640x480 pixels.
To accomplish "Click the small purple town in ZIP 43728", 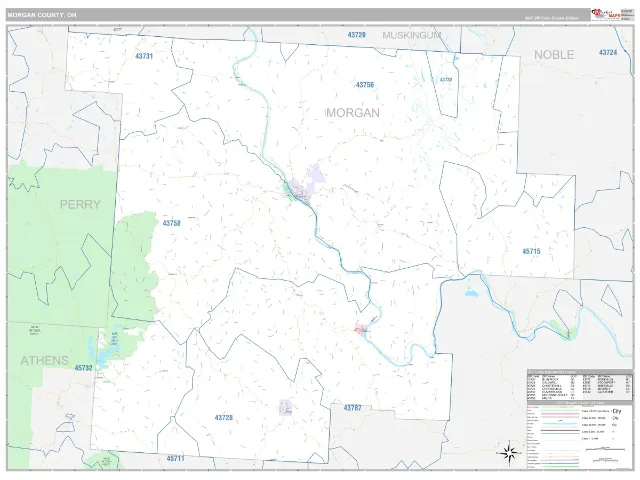I will [x=286, y=408].
